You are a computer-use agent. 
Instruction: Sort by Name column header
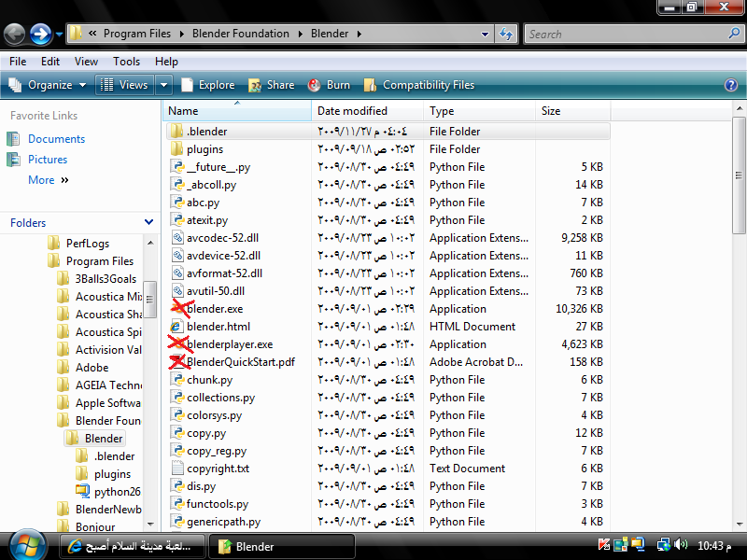pos(237,111)
